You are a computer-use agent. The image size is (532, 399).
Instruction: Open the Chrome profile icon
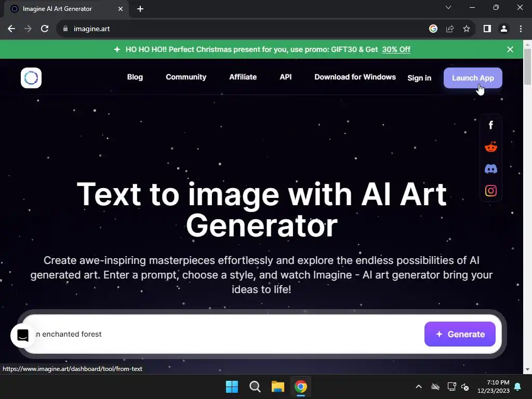[504, 29]
